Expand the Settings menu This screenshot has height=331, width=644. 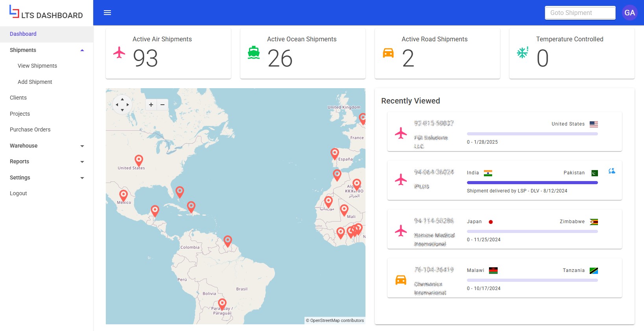tap(82, 178)
